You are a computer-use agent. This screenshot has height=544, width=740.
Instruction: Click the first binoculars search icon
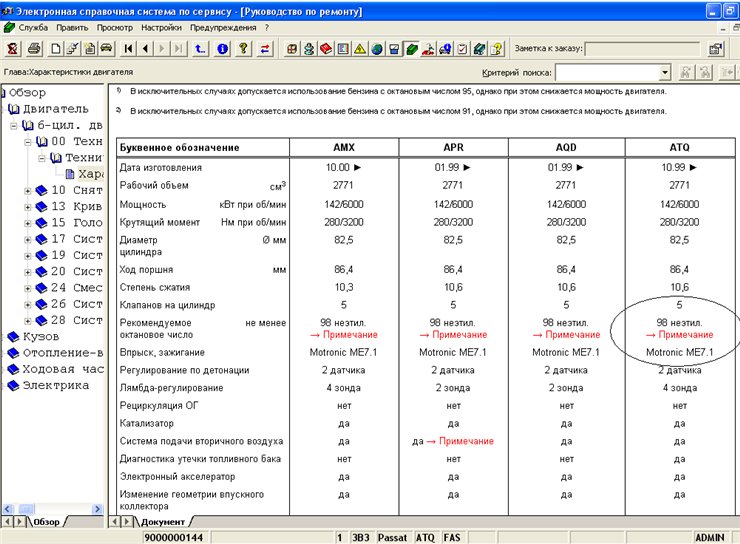pyautogui.click(x=686, y=72)
